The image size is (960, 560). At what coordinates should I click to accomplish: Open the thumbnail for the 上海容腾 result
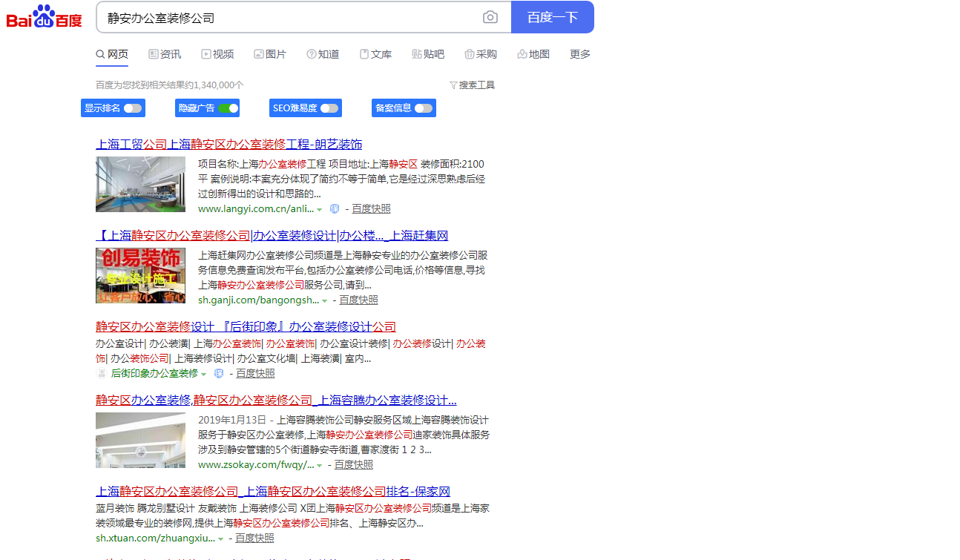140,441
